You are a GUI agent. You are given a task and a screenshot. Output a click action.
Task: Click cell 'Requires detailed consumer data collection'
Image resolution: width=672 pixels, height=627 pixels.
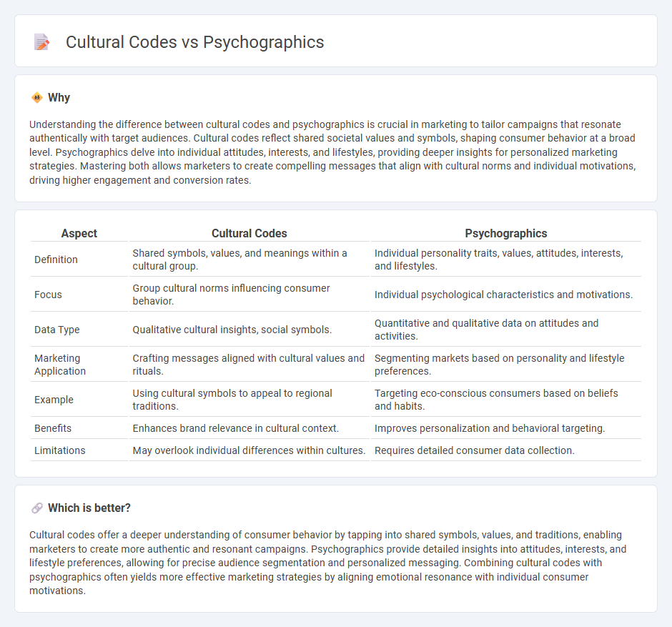505,450
